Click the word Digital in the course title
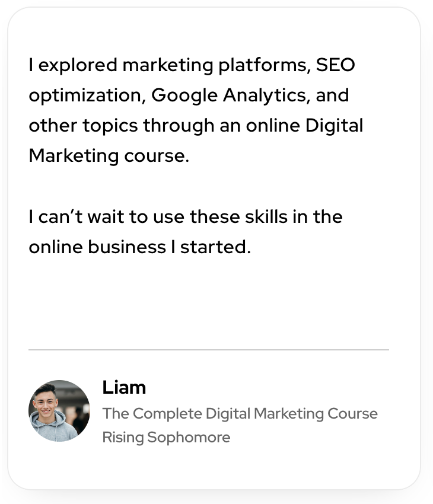The width and height of the screenshot is (433, 504). (228, 414)
